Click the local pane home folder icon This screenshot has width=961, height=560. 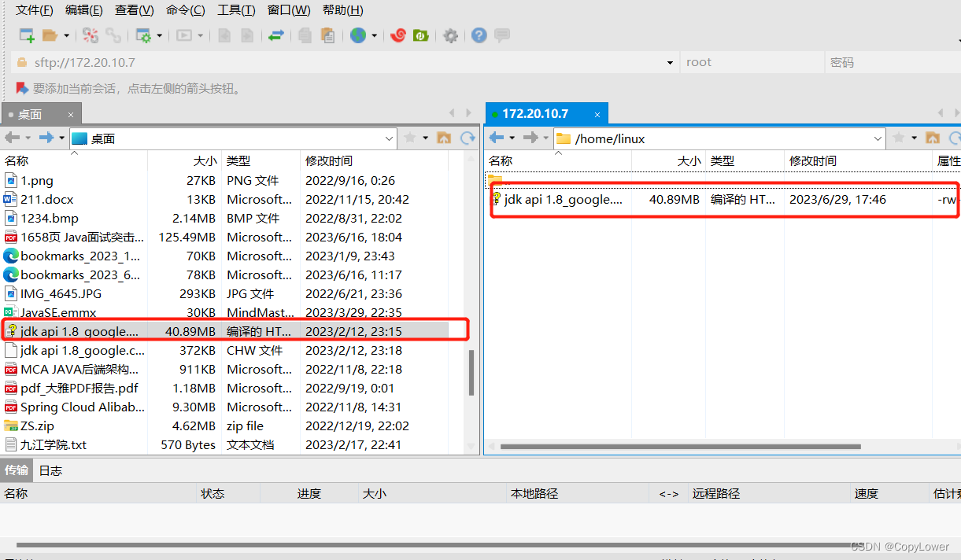(x=444, y=138)
